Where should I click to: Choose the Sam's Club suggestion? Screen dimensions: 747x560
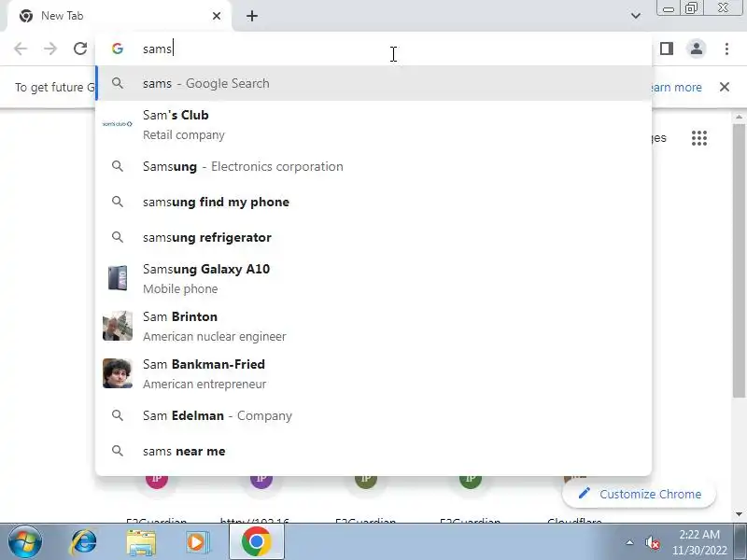(373, 124)
